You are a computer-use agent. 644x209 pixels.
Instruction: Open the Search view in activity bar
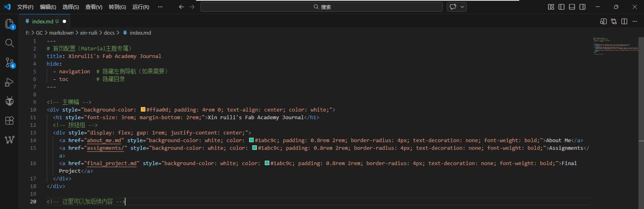(10, 43)
